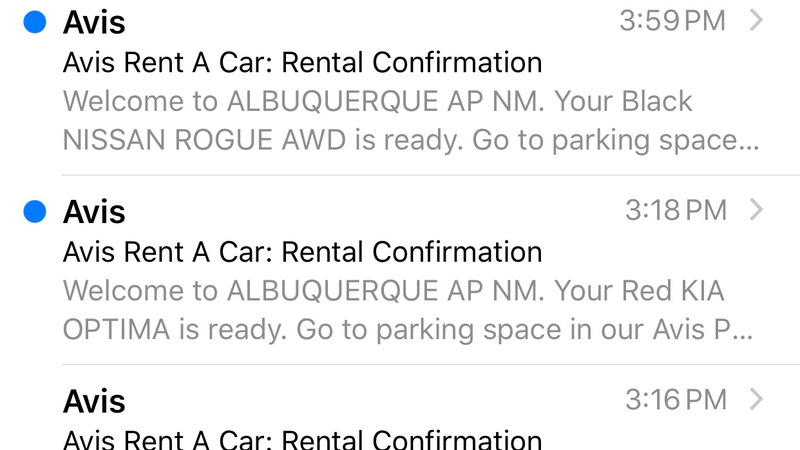Open the chevron next to 3:16 PM
This screenshot has height=450, width=800.
coord(756,399)
